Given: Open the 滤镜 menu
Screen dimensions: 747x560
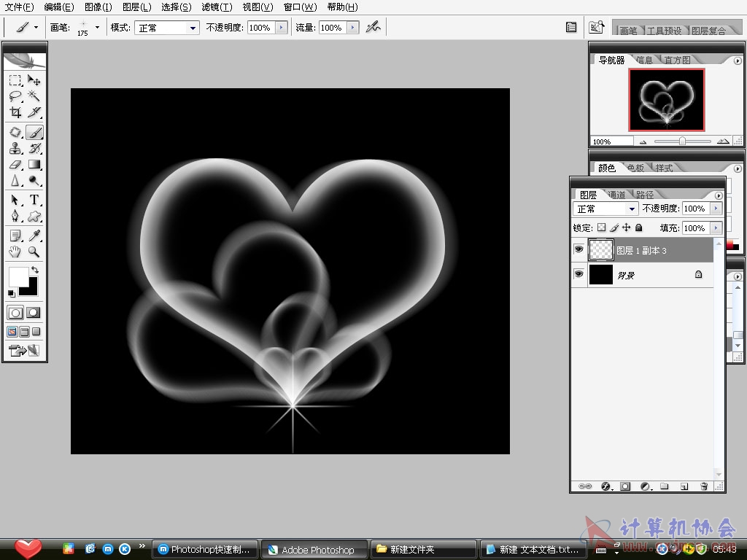Looking at the screenshot, I should click(x=217, y=7).
